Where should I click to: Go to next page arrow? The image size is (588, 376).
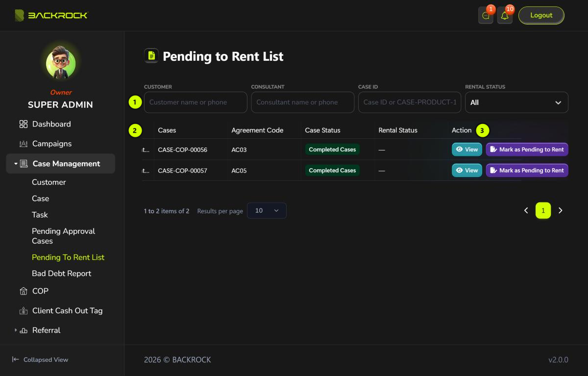tap(561, 210)
